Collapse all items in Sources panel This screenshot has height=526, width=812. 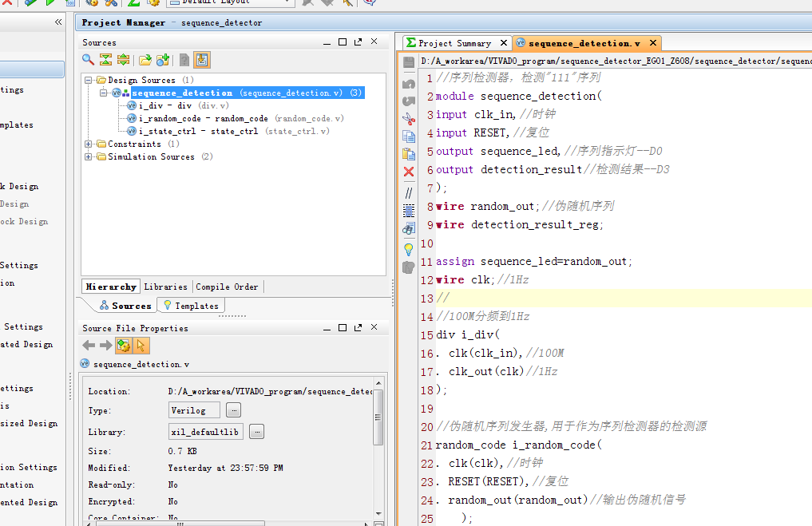(105, 60)
